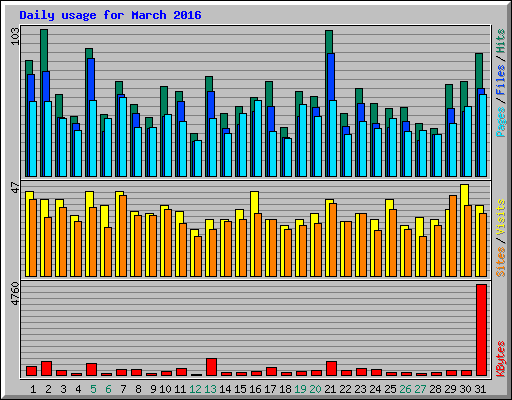The height and width of the screenshot is (400, 512).
Task: Click day label 8 on the x-axis
Action: click(138, 389)
